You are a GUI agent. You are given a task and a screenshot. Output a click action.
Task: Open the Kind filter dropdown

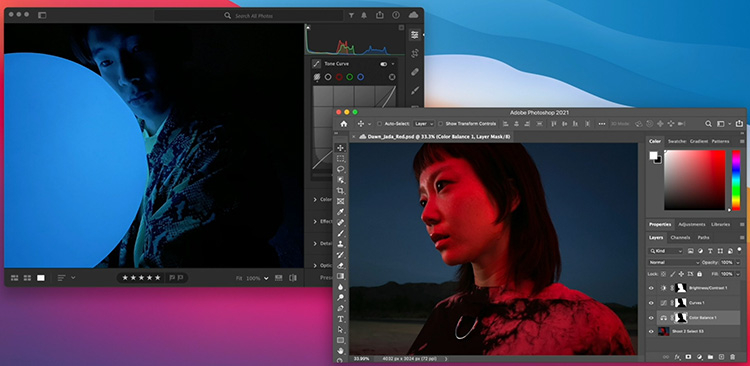click(666, 251)
